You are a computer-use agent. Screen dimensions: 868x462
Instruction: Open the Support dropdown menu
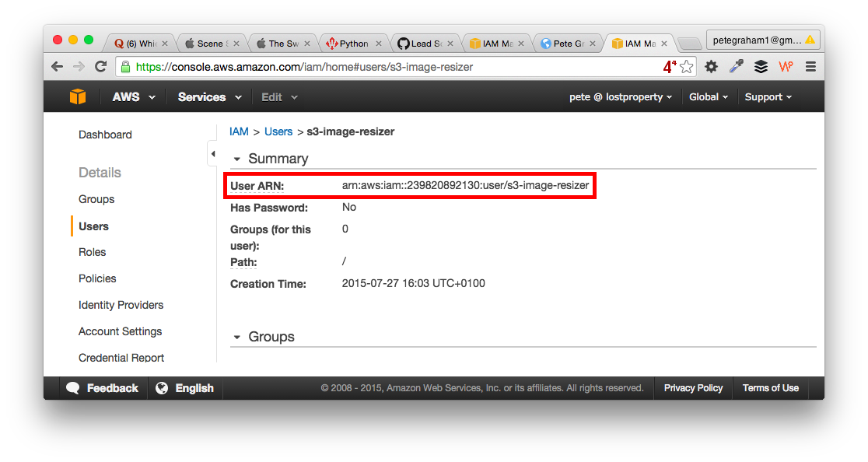(x=768, y=97)
